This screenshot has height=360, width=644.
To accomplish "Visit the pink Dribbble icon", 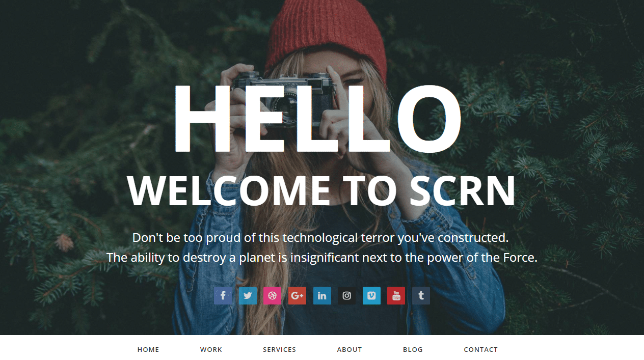I will pyautogui.click(x=272, y=296).
